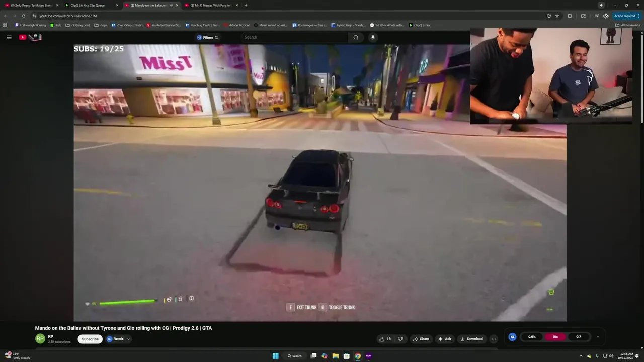Go back to previous page
The image size is (644, 362).
click(x=6, y=16)
